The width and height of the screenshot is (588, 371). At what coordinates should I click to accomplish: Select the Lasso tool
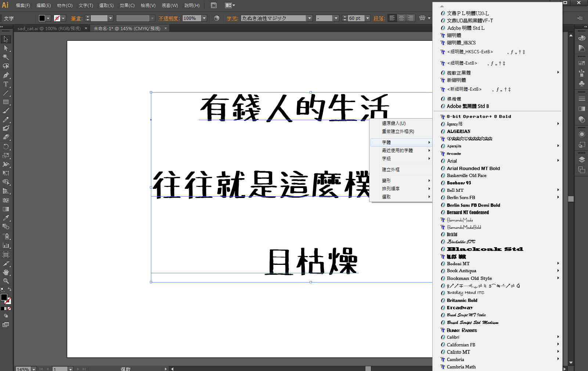[x=6, y=66]
